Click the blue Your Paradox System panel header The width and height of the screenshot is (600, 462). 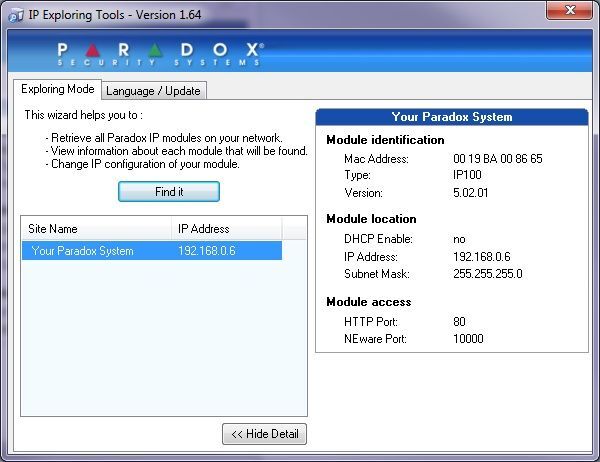point(451,117)
